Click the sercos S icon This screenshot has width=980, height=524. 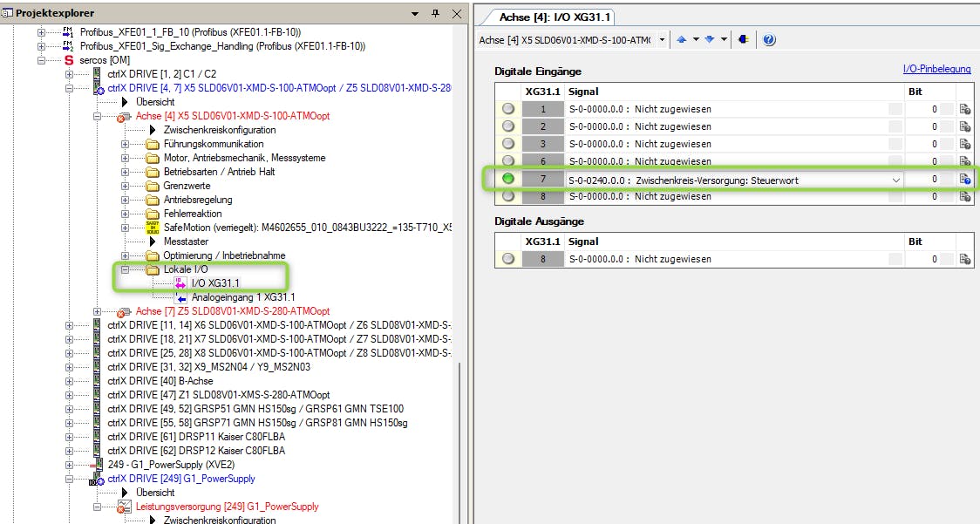pos(69,60)
